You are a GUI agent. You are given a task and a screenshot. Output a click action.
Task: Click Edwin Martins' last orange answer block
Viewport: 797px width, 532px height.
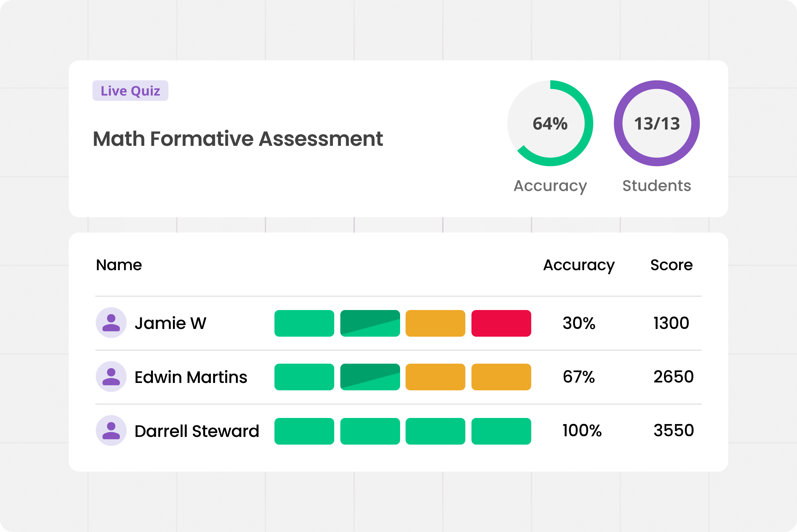(x=501, y=377)
